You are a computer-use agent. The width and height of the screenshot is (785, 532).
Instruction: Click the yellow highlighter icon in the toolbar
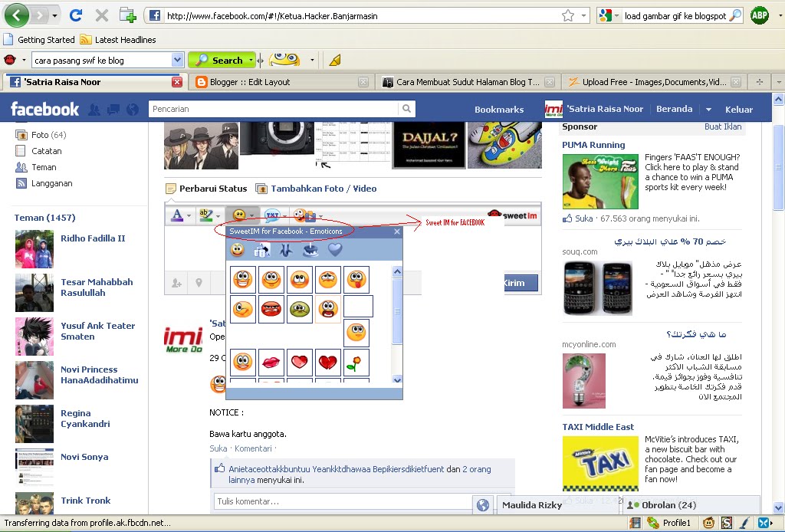click(335, 60)
